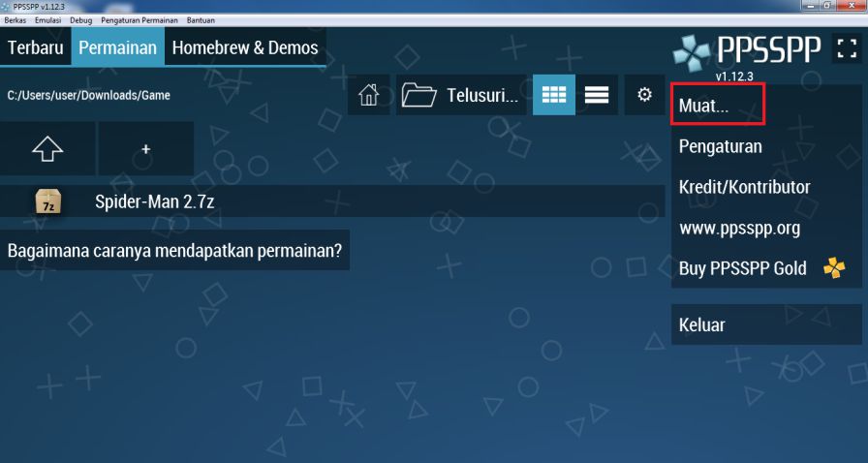Toggle fullscreen mode icon
Image resolution: width=868 pixels, height=463 pixels.
click(847, 48)
